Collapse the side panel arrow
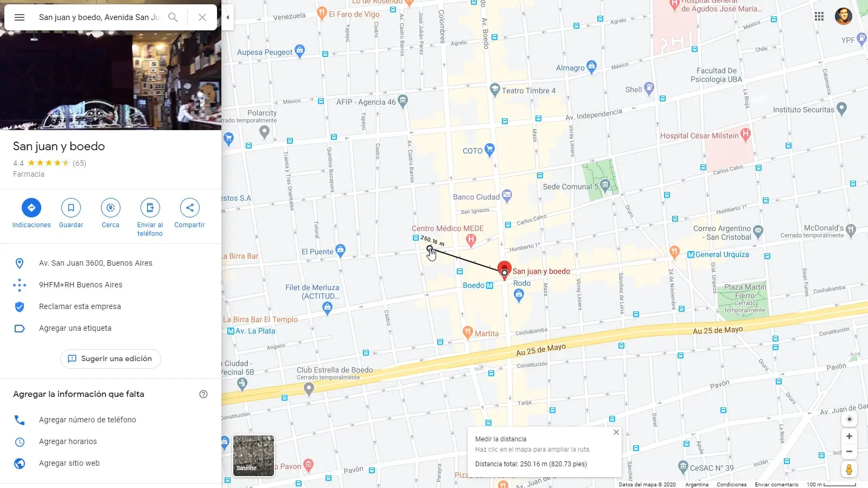The image size is (868, 488). tap(228, 17)
